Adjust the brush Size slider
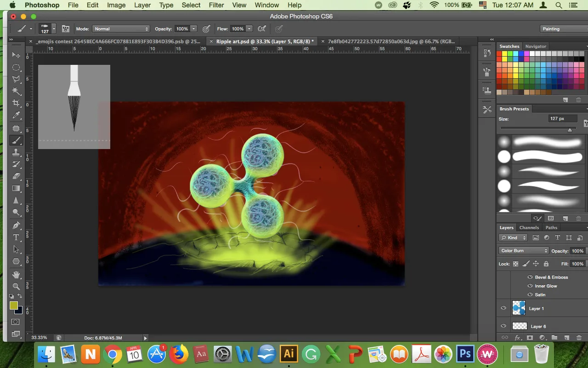 (x=570, y=130)
